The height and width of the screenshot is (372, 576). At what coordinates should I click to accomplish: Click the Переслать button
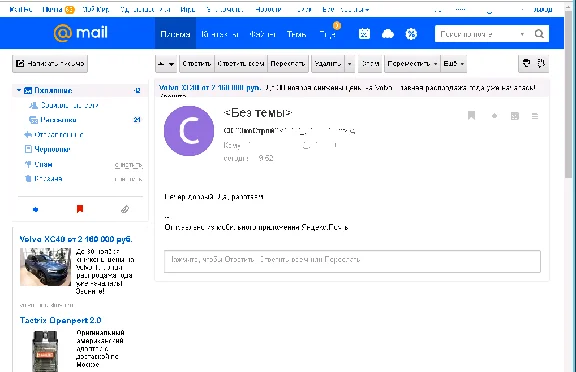[288, 64]
